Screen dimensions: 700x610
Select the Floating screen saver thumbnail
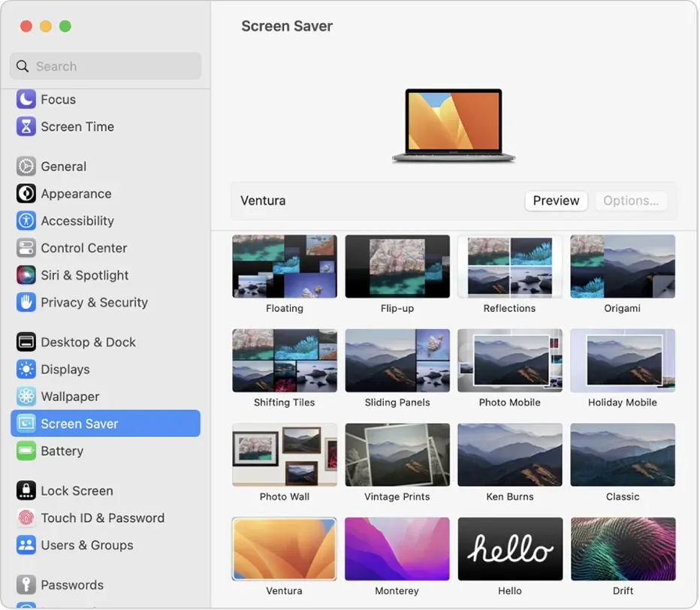pos(285,267)
